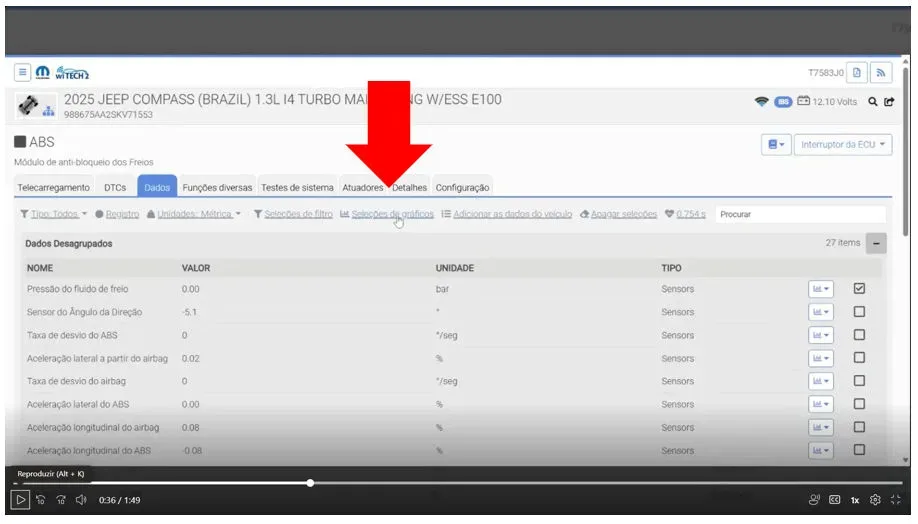The width and height of the screenshot is (918, 524).
Task: Click the export/share icon in vehicle bar
Action: pos(889,101)
